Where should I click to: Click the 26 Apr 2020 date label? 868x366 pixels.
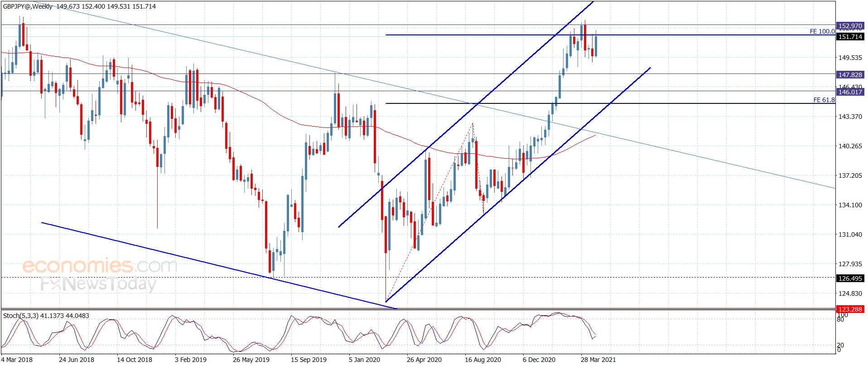pyautogui.click(x=424, y=360)
